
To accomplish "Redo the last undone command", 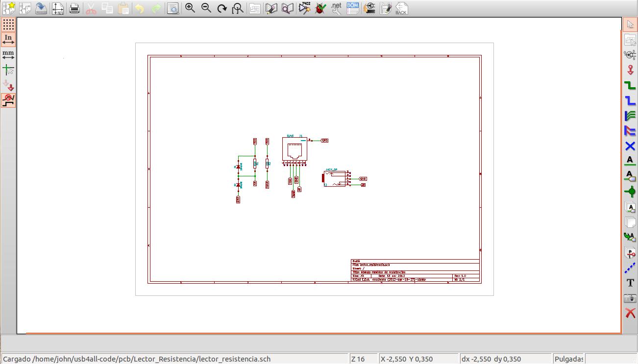I will (156, 8).
